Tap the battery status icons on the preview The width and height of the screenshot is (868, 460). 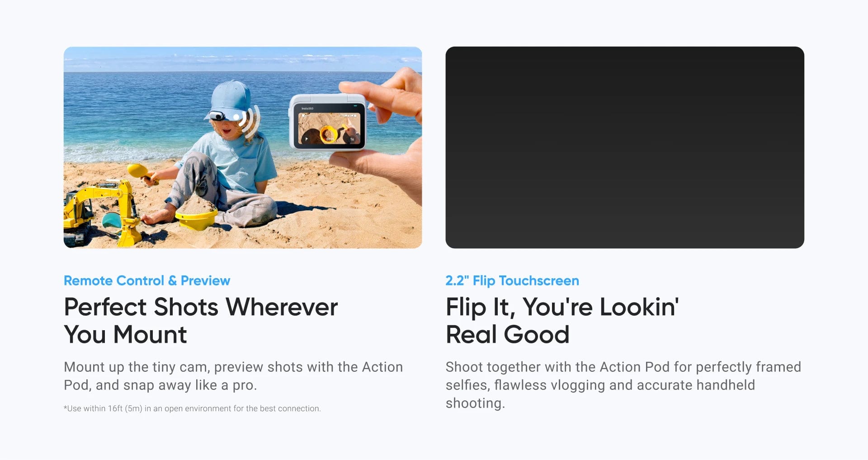pos(348,116)
